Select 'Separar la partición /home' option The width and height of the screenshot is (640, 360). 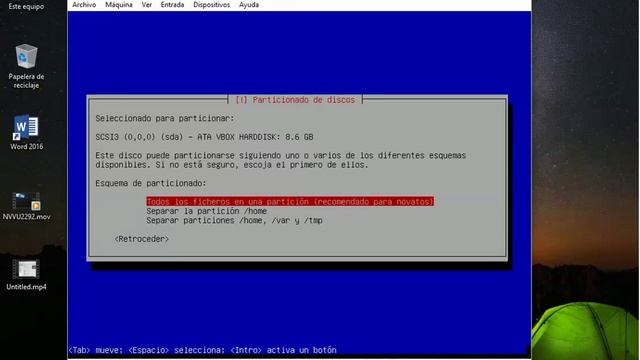pos(207,211)
